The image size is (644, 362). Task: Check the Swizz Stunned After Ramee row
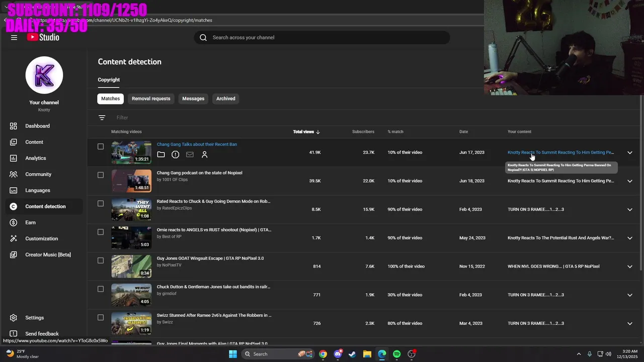tap(101, 317)
